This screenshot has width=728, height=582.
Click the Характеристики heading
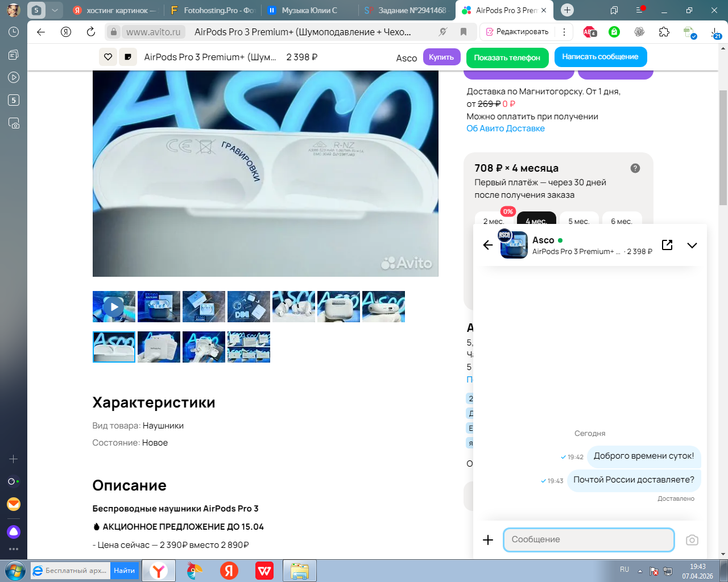coord(154,402)
